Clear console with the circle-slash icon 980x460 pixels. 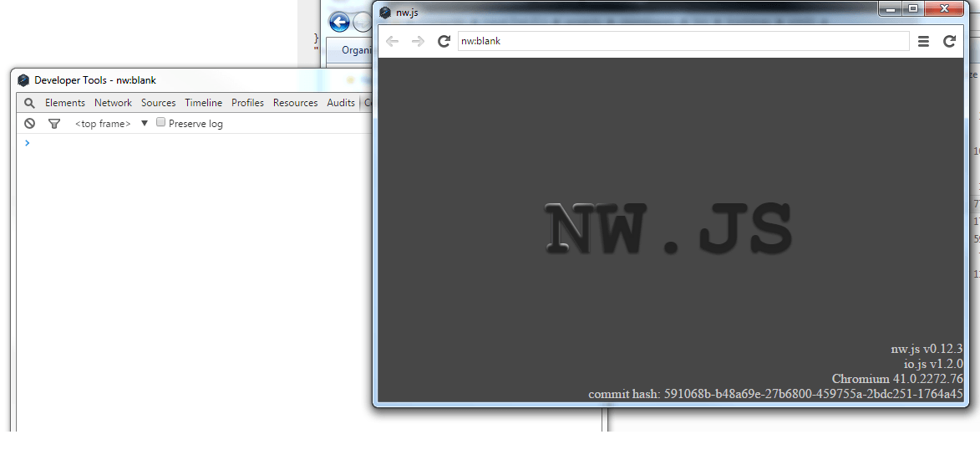[x=29, y=123]
